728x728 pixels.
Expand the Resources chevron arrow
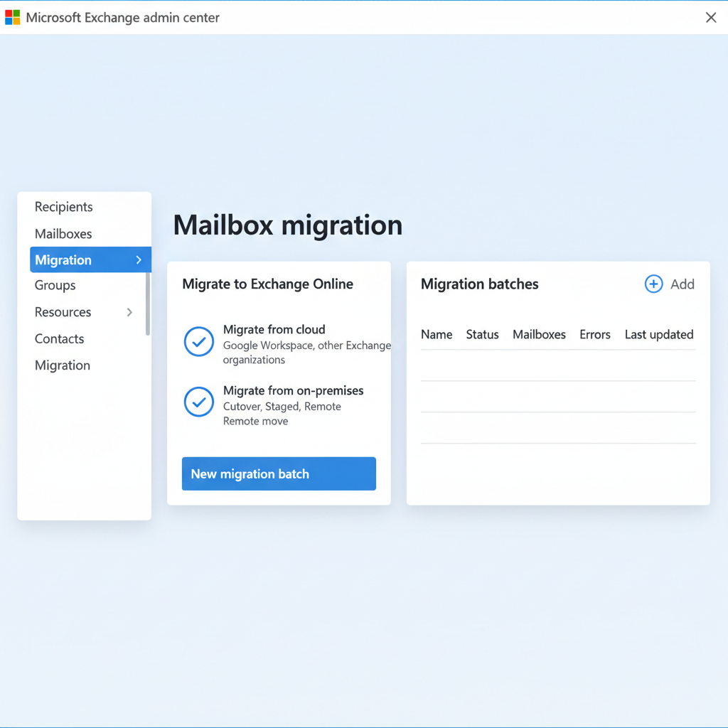pos(129,312)
